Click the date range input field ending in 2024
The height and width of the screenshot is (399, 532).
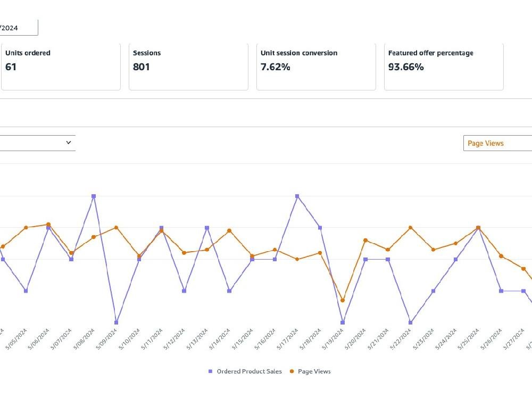[19, 28]
